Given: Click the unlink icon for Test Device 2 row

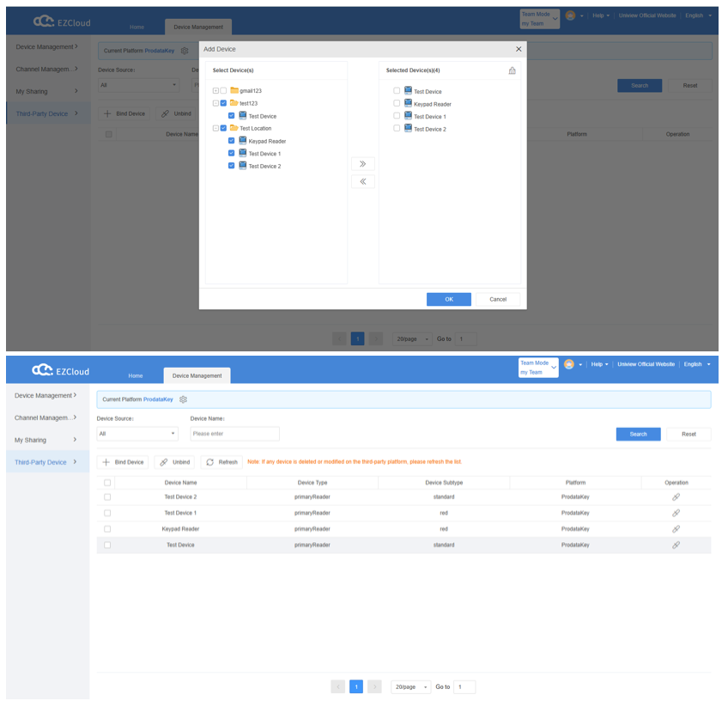Looking at the screenshot, I should [676, 497].
